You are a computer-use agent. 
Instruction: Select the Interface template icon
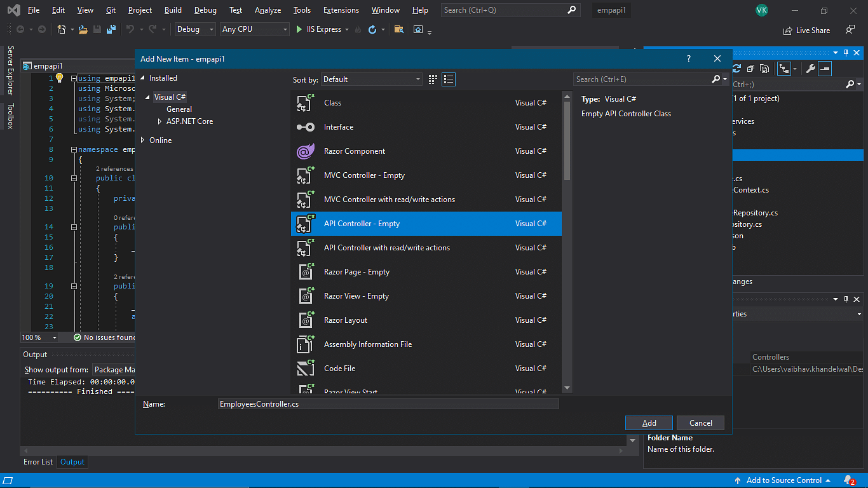pos(306,127)
